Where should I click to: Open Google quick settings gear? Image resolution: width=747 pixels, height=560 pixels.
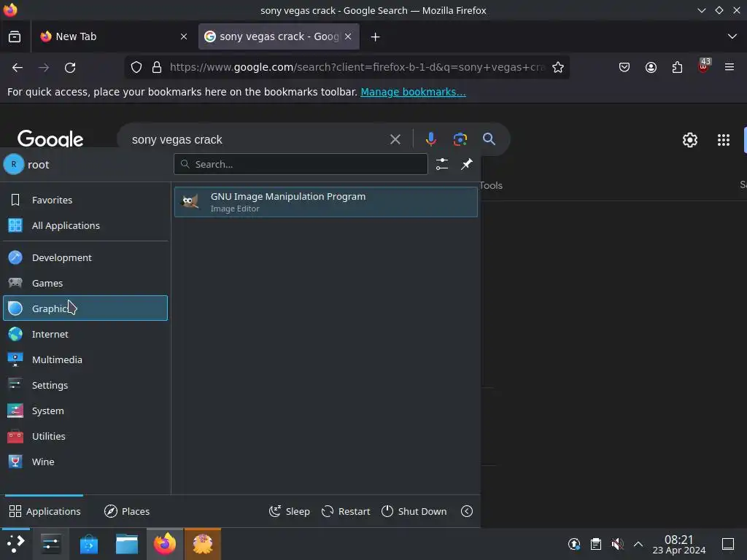[x=690, y=140]
